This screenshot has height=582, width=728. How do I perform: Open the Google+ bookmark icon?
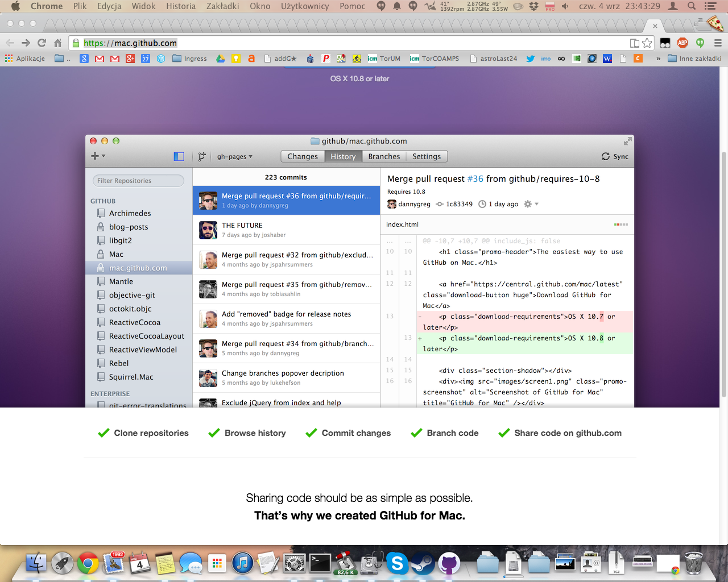click(x=130, y=59)
